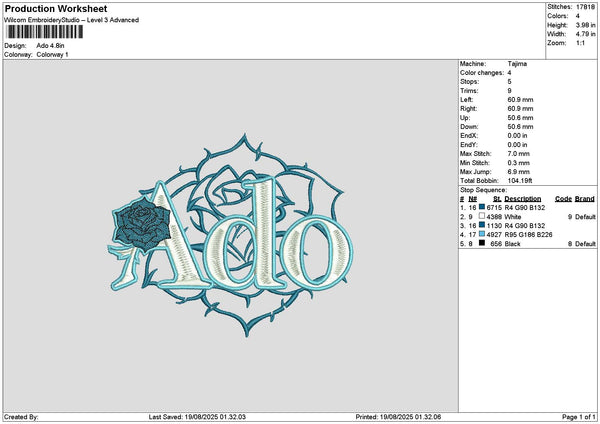Click the machine value 'Tajima'
Image resolution: width=600 pixels, height=424 pixels.
coord(517,64)
